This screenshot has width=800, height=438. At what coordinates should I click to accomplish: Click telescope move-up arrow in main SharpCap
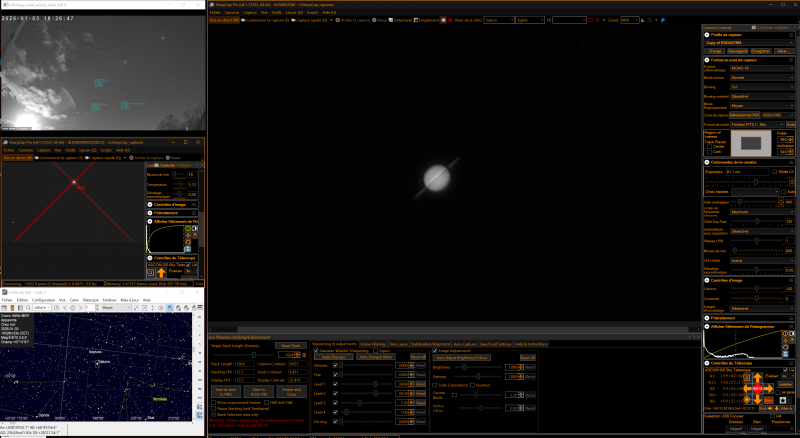click(757, 378)
